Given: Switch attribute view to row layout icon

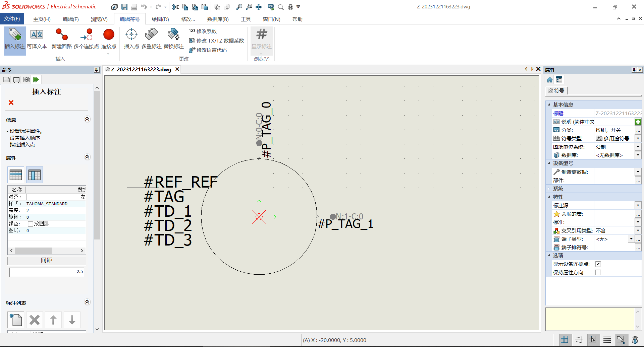Looking at the screenshot, I should click(x=16, y=175).
